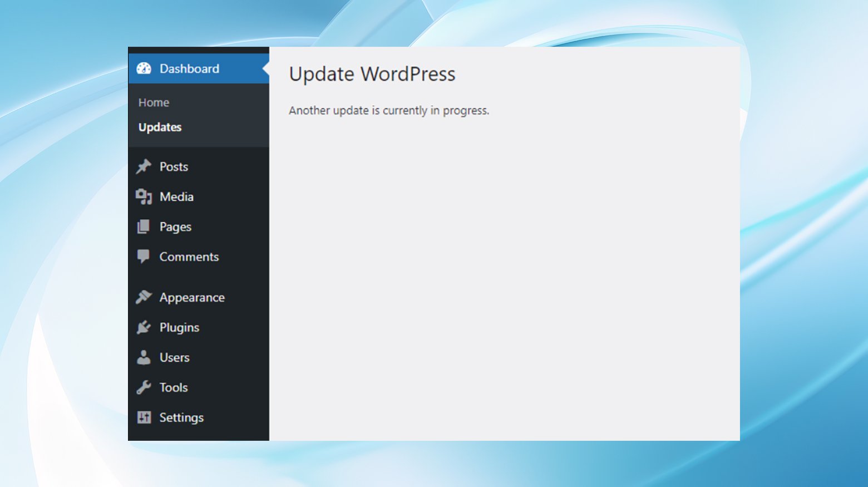Open the Comments menu label
868x487 pixels.
point(189,257)
